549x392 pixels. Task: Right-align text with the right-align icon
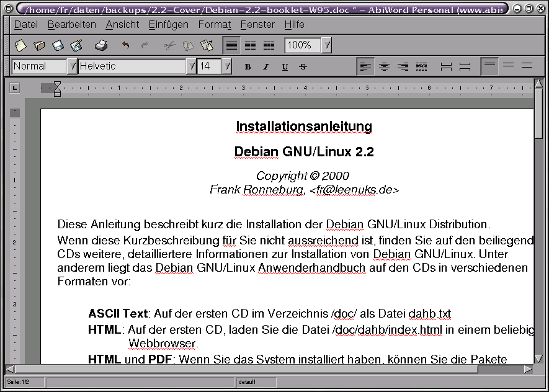pyautogui.click(x=403, y=66)
